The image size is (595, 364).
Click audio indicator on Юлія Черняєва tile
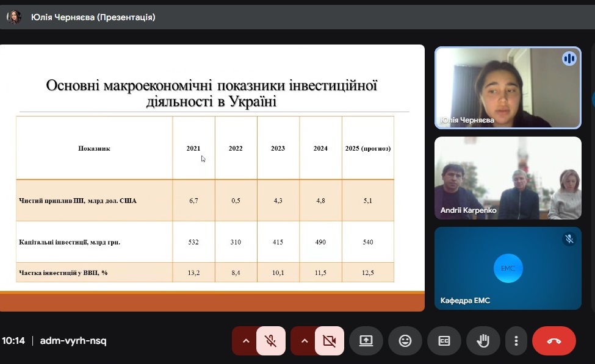coord(569,59)
